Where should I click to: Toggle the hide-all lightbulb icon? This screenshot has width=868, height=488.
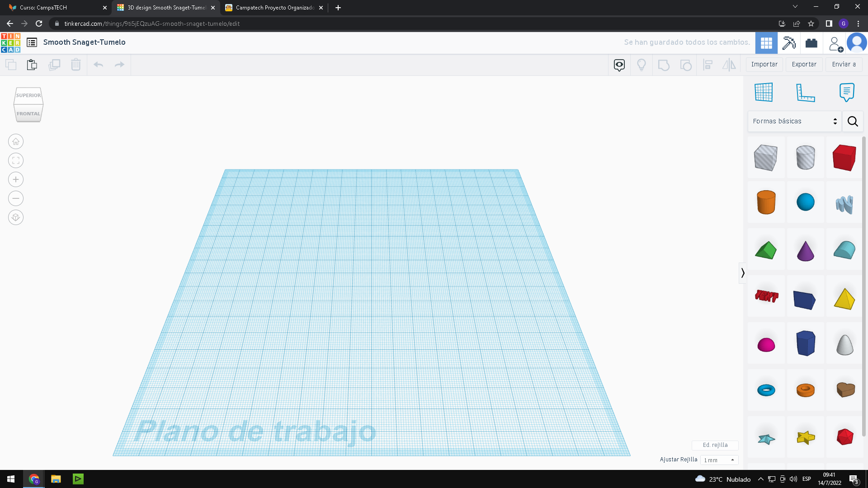click(642, 65)
